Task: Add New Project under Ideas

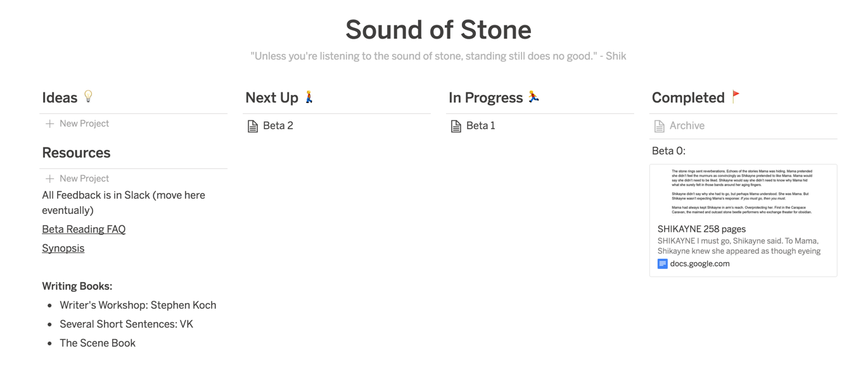Action: 84,123
